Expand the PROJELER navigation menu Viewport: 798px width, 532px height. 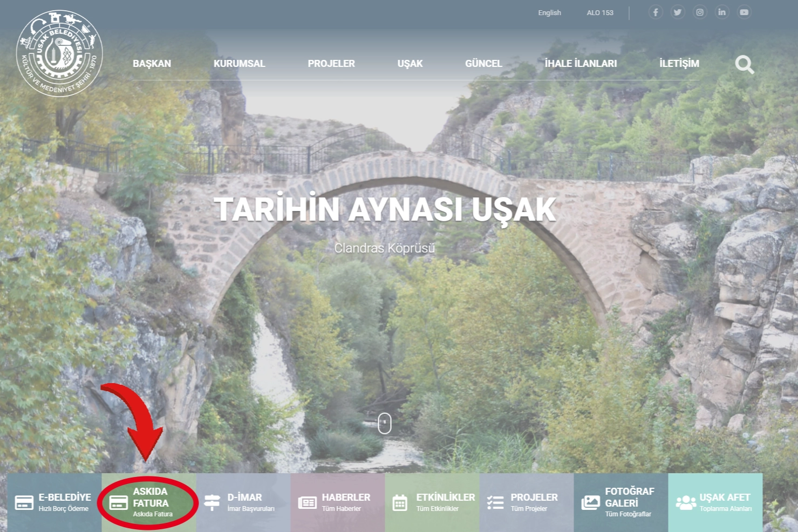tap(331, 64)
